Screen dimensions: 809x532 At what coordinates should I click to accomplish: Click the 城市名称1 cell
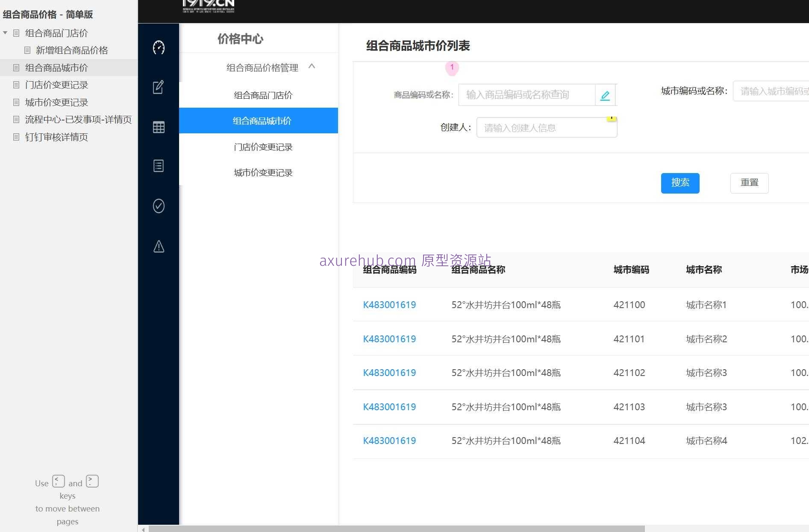pos(706,305)
